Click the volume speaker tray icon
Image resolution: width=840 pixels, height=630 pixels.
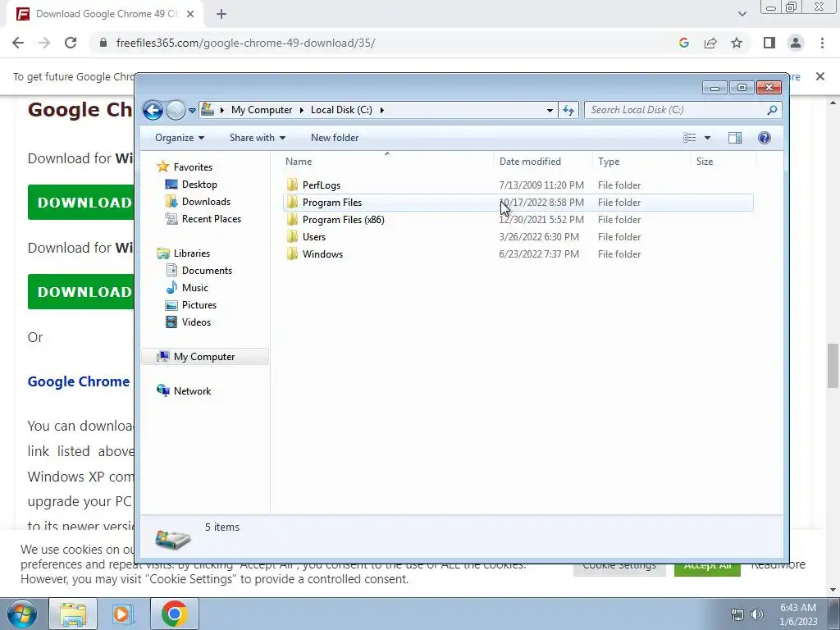point(757,614)
